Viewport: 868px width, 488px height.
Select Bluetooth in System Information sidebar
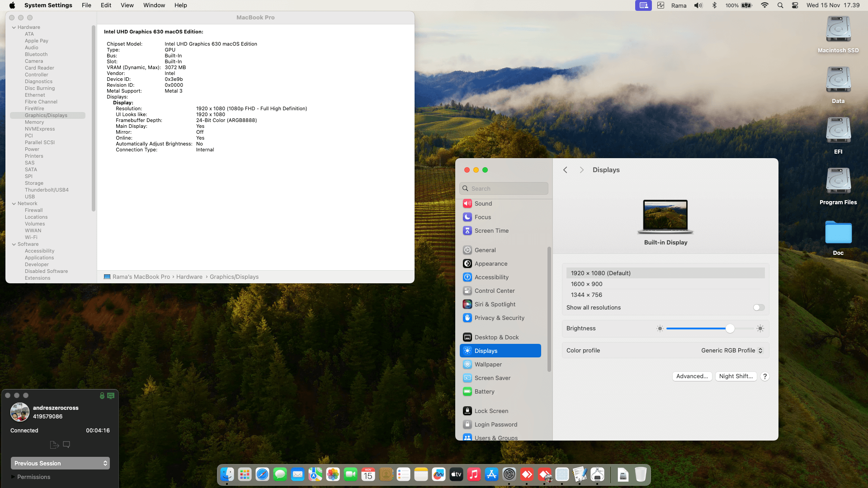click(x=36, y=55)
